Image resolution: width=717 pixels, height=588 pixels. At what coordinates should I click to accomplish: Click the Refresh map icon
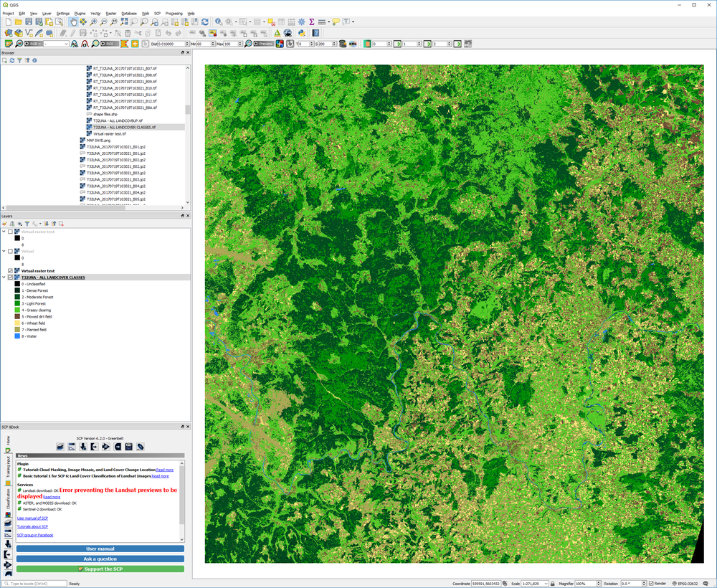204,22
